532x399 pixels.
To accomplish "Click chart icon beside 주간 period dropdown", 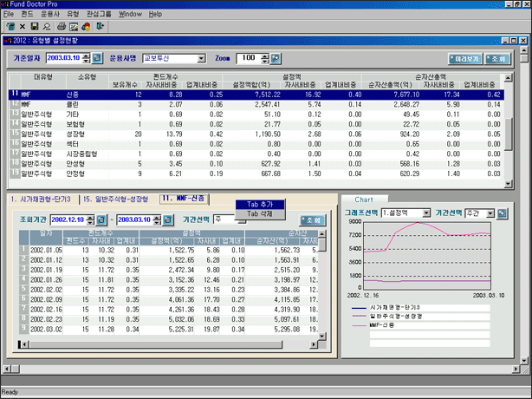I will [502, 213].
